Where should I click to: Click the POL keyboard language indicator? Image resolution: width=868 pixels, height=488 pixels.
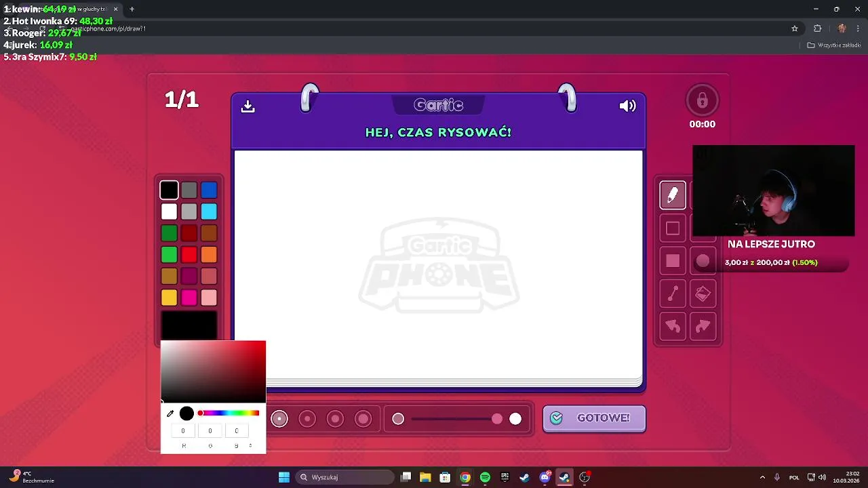tap(794, 477)
